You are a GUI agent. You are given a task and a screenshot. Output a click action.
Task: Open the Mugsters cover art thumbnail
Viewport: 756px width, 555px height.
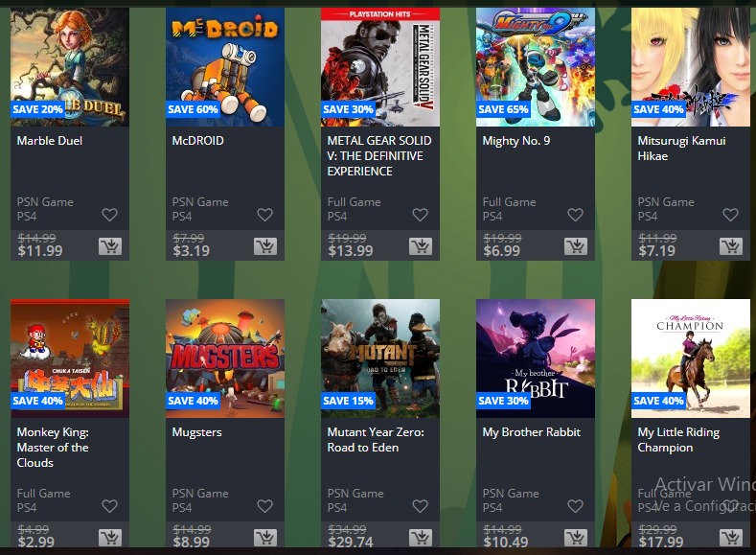click(225, 358)
